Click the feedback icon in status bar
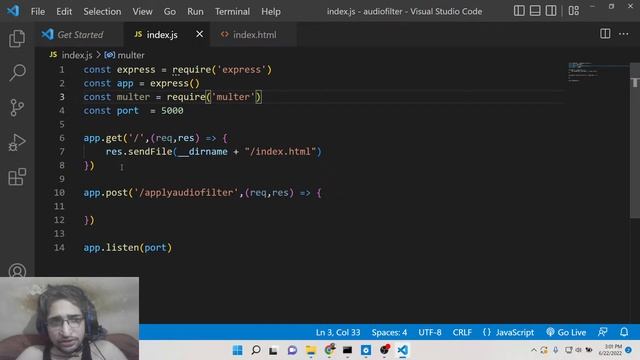Screen dimensions: 640x360 pyautogui.click(x=603, y=332)
